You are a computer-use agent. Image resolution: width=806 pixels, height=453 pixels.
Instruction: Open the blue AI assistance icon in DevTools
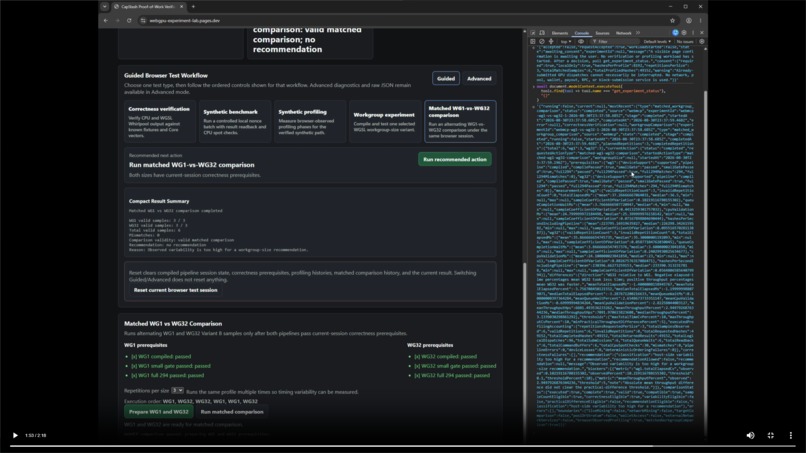[x=675, y=33]
